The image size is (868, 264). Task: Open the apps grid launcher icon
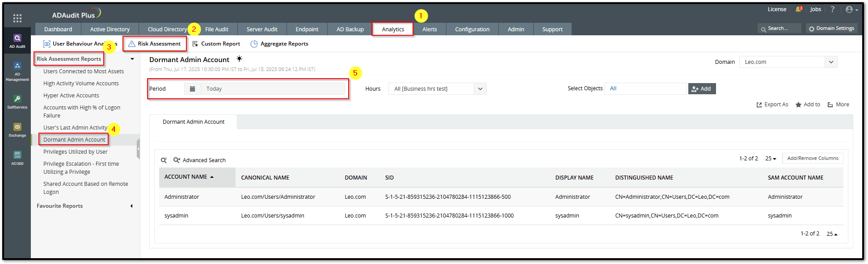[17, 18]
